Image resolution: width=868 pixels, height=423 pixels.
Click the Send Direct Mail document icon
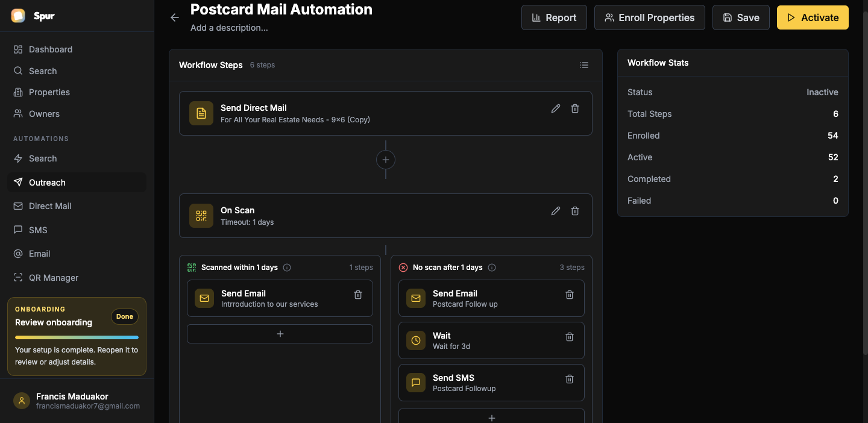tap(201, 113)
